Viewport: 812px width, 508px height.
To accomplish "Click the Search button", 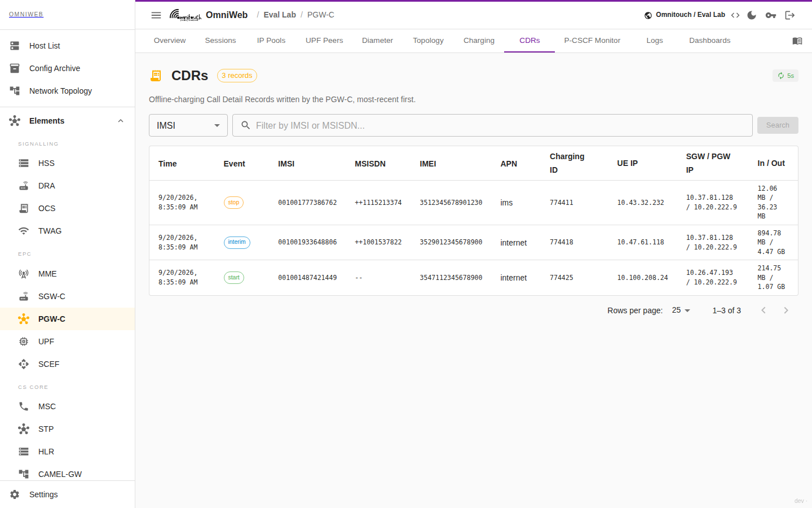I will point(778,125).
